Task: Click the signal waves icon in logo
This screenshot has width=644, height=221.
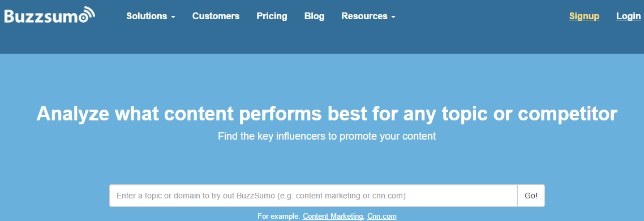Action: (x=88, y=12)
